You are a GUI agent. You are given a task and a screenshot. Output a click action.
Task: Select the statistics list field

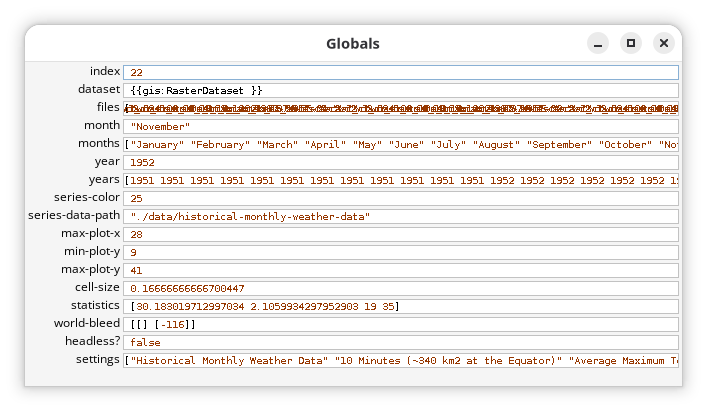(x=400, y=306)
